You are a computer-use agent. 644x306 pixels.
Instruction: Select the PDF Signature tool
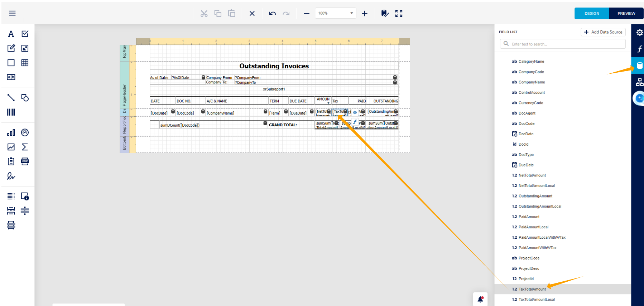coord(11,176)
